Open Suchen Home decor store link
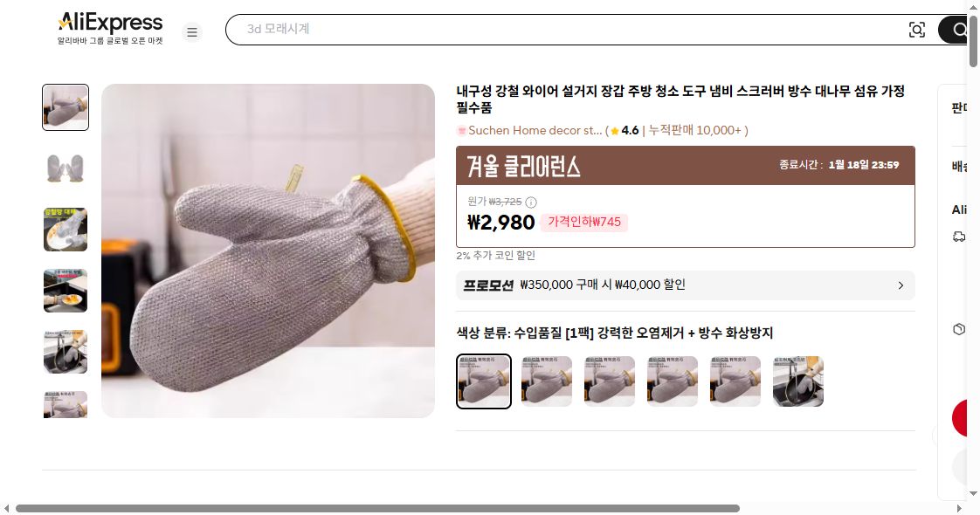 (x=535, y=130)
